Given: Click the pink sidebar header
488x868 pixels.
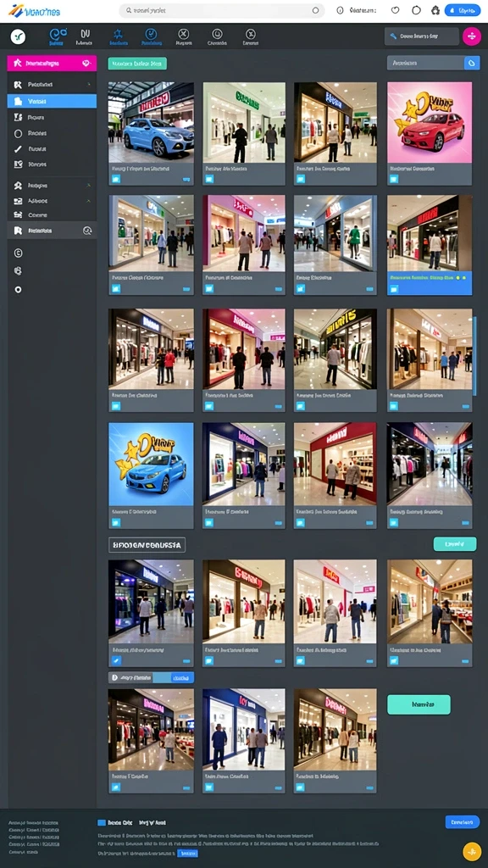Looking at the screenshot, I should pos(52,64).
